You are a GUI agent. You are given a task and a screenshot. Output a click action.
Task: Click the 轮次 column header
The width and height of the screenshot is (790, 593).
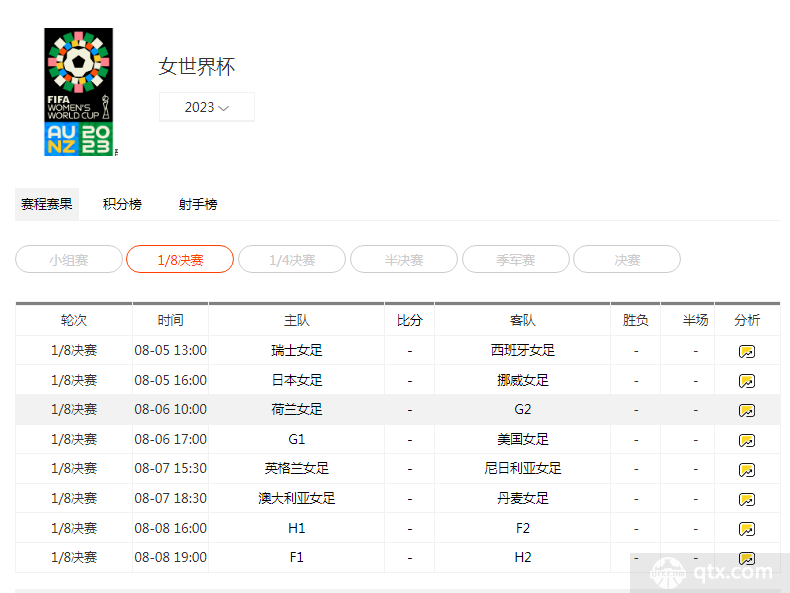tap(74, 320)
